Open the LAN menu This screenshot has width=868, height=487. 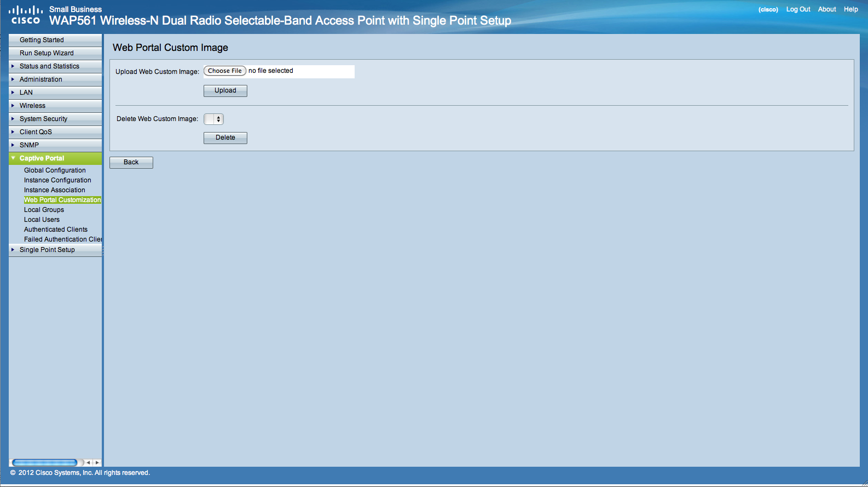55,93
